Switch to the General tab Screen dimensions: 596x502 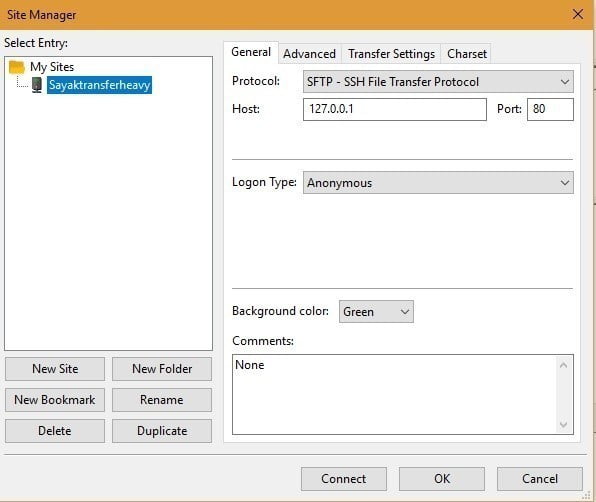pos(251,52)
